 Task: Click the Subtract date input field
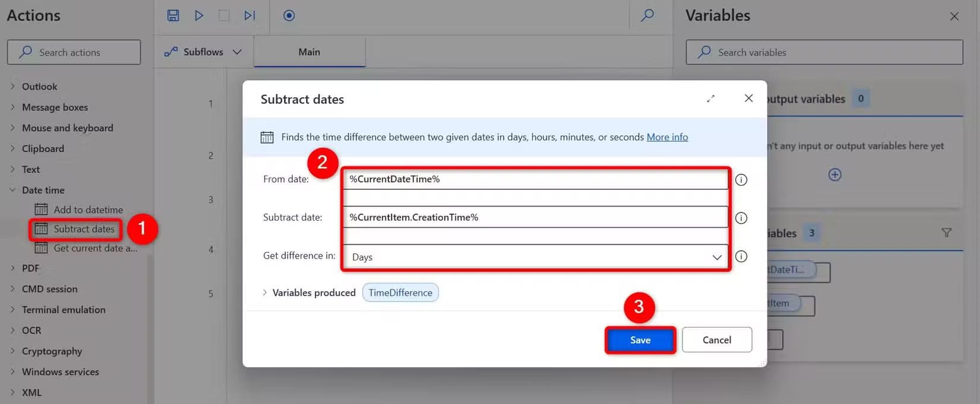point(535,217)
